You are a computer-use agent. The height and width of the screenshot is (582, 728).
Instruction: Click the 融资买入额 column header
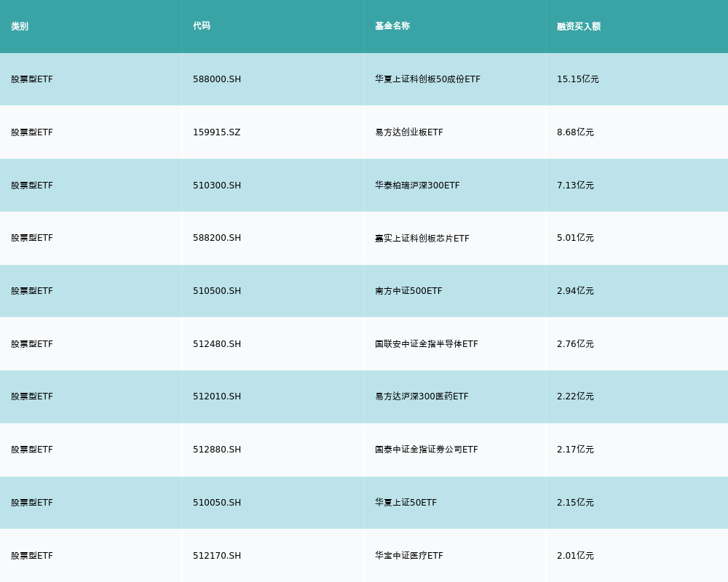(579, 26)
